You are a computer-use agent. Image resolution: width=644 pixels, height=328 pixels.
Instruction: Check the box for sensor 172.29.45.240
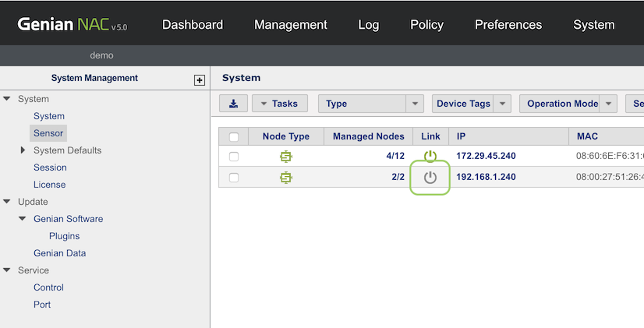point(234,157)
